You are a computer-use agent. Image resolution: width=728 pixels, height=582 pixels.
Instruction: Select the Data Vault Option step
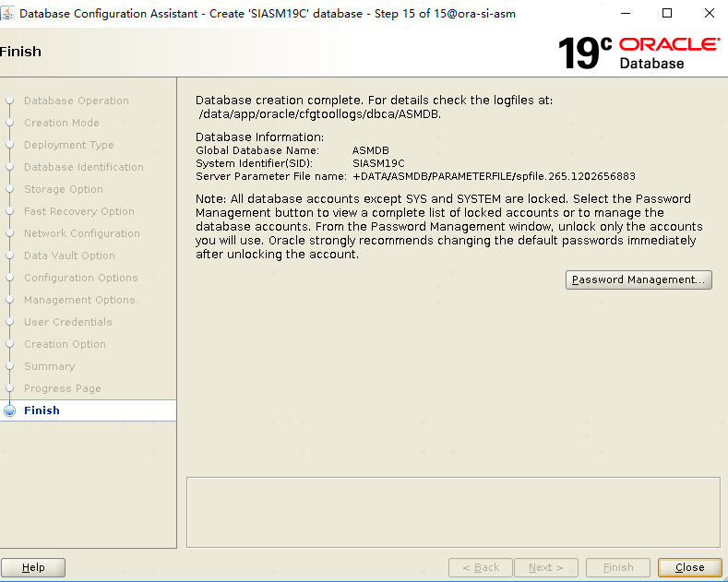coord(69,255)
